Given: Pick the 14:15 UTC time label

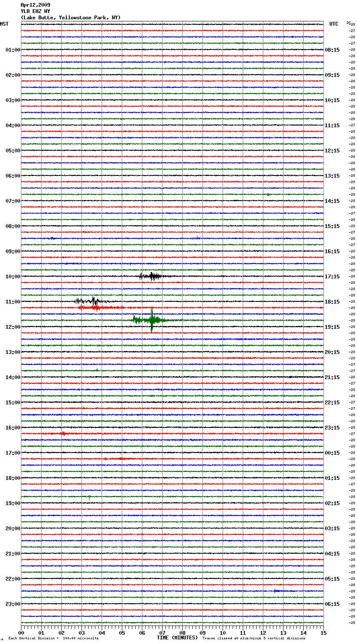Looking at the screenshot, I should point(332,201).
